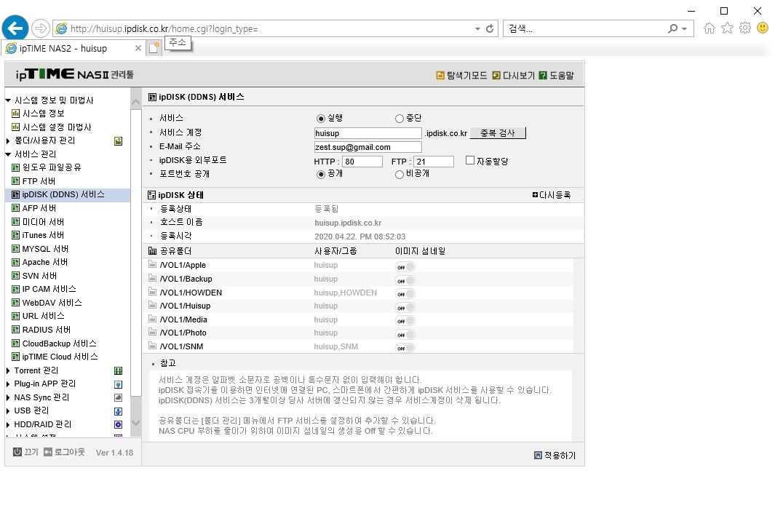Select the 중단 service radio button
The image size is (775, 532).
[400, 119]
